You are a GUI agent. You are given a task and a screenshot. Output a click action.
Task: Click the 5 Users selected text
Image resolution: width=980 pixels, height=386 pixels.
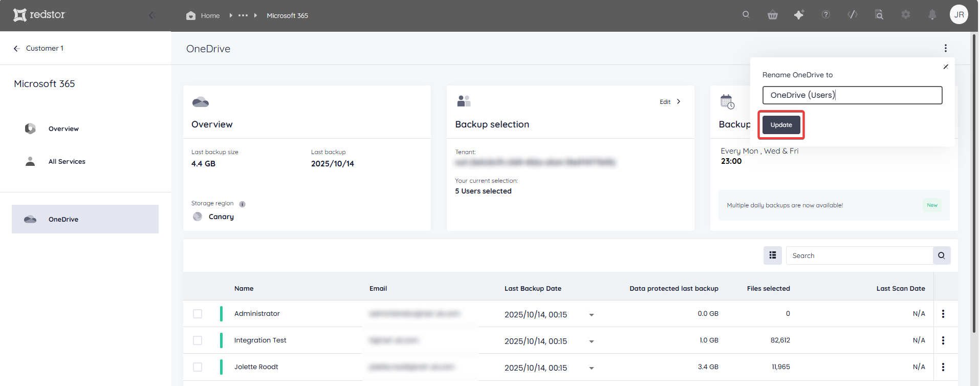(483, 191)
